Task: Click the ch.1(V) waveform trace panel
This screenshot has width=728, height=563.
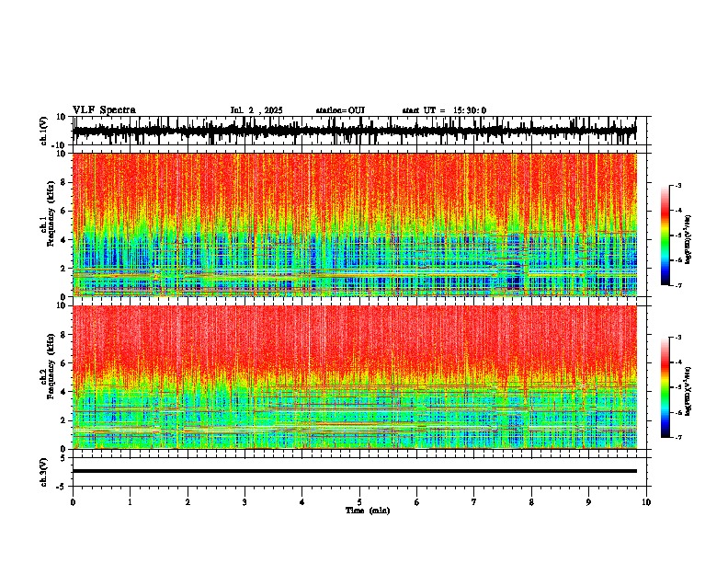Action: pyautogui.click(x=359, y=131)
